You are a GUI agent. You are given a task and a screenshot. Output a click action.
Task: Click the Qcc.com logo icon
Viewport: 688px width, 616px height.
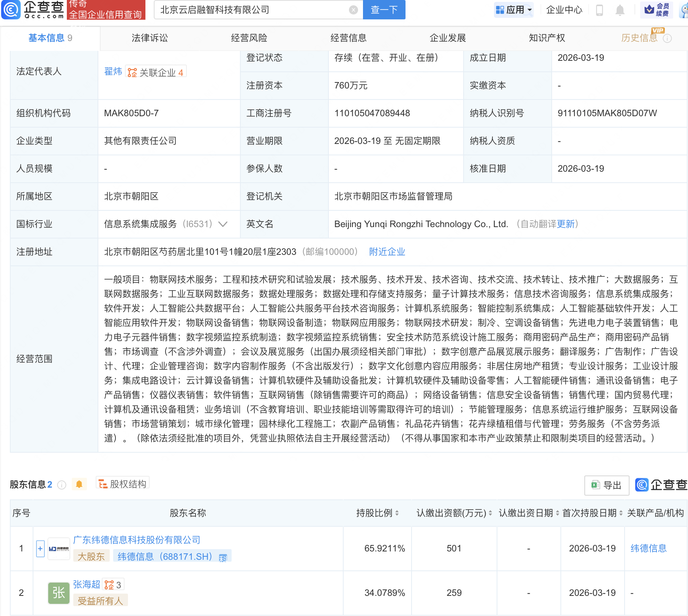(11, 9)
